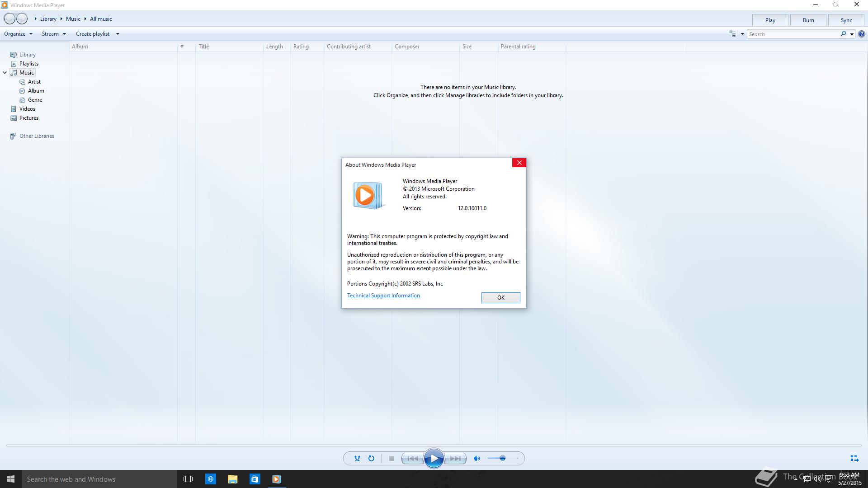Click the Next track button
The image size is (868, 488).
pos(455,458)
